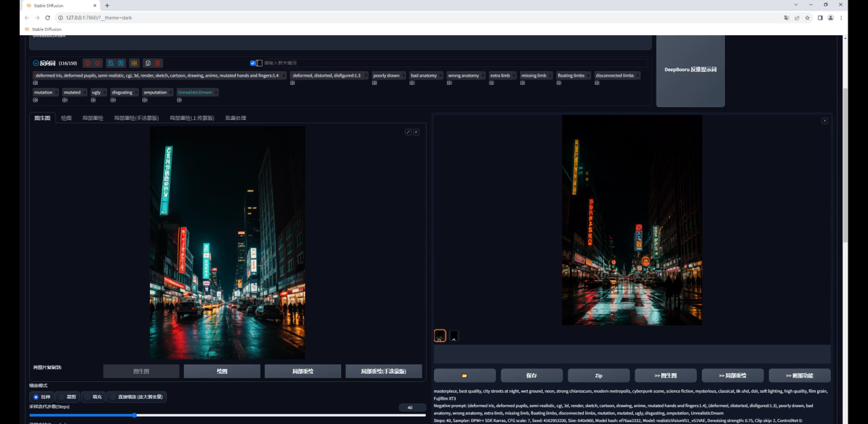
Task: Remove the 'wrong anatomy' tag
Action: click(x=483, y=75)
